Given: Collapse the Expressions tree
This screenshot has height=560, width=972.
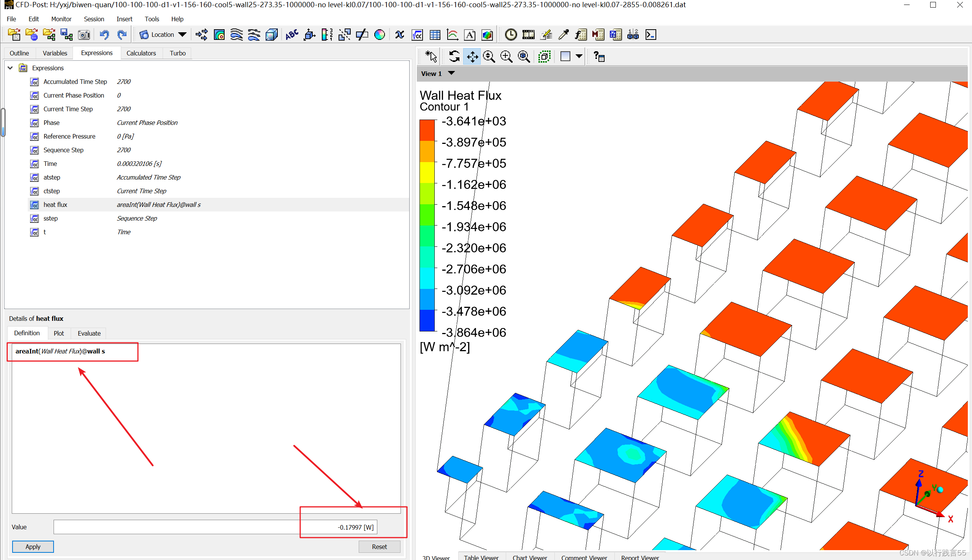Looking at the screenshot, I should tap(10, 68).
